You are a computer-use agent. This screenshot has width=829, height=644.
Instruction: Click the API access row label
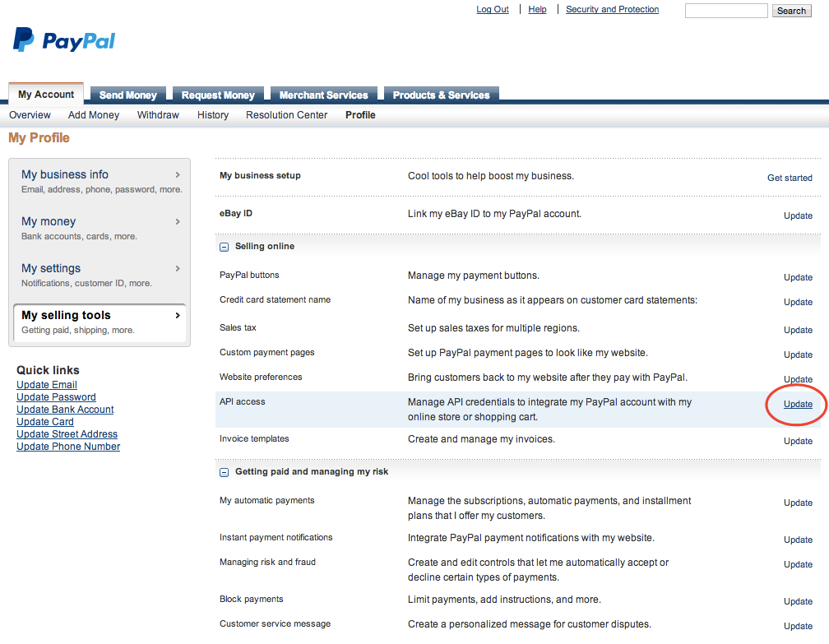[x=242, y=402]
